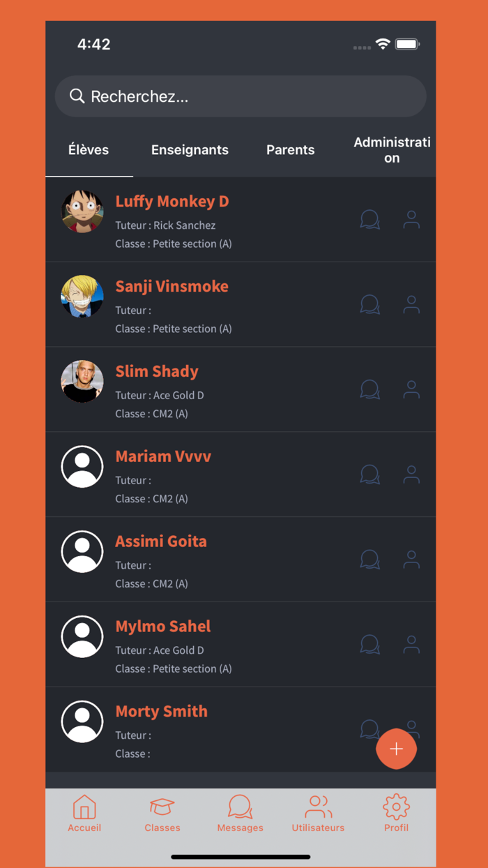Open Assimi Goita's profile person icon
The width and height of the screenshot is (488, 868).
point(411,560)
